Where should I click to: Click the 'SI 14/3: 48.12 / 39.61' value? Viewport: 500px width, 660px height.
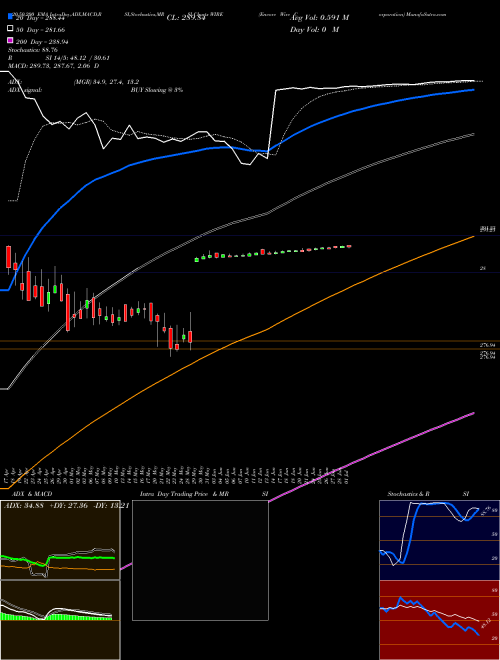[x=77, y=58]
